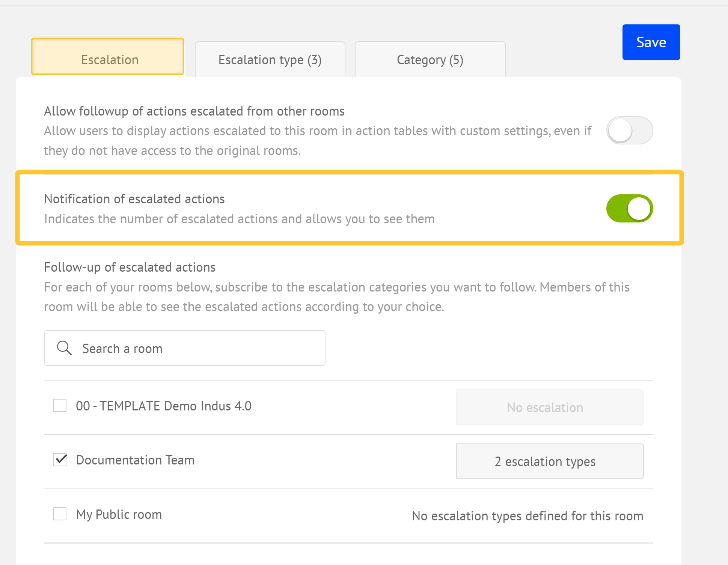Enable followup of actions from other rooms toggle

coord(630,131)
